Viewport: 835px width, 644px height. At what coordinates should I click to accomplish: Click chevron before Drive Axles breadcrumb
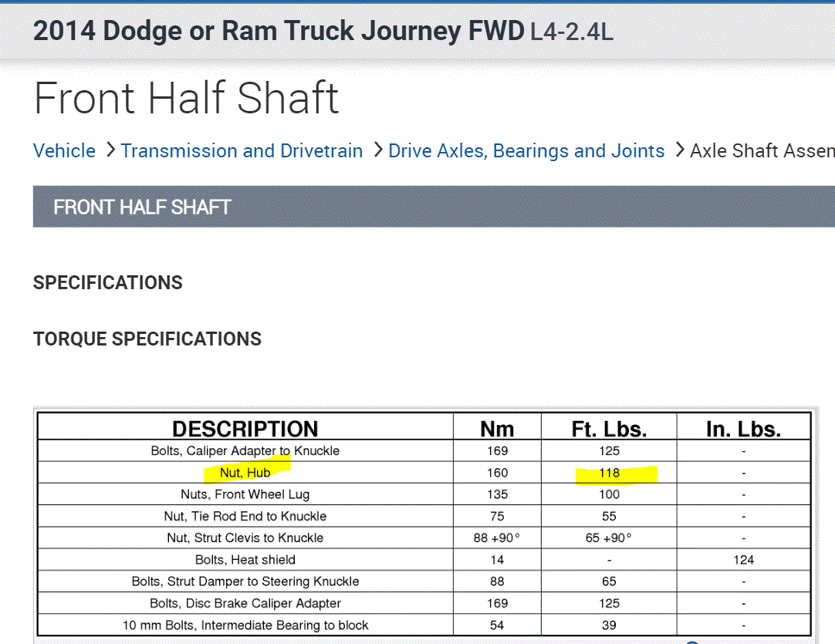pyautogui.click(x=377, y=150)
